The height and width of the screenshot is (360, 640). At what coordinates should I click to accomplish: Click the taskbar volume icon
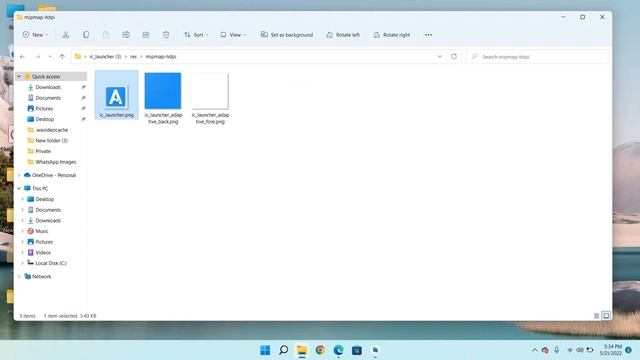tap(580, 350)
